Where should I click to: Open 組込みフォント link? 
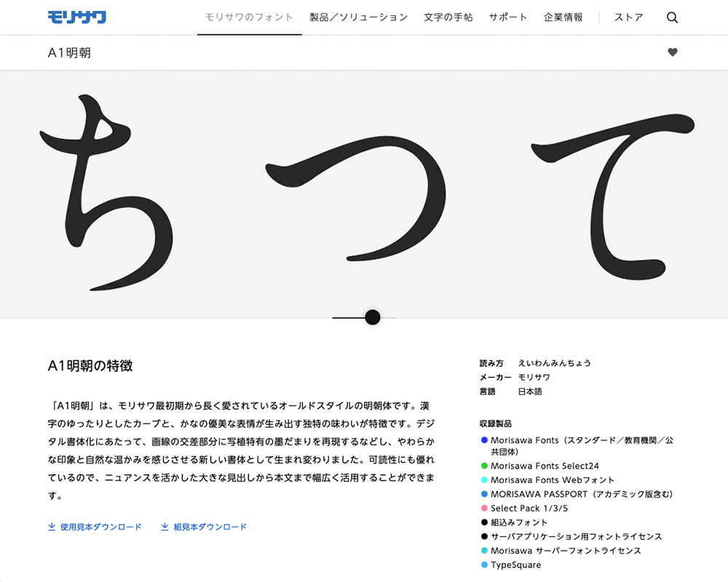(519, 522)
